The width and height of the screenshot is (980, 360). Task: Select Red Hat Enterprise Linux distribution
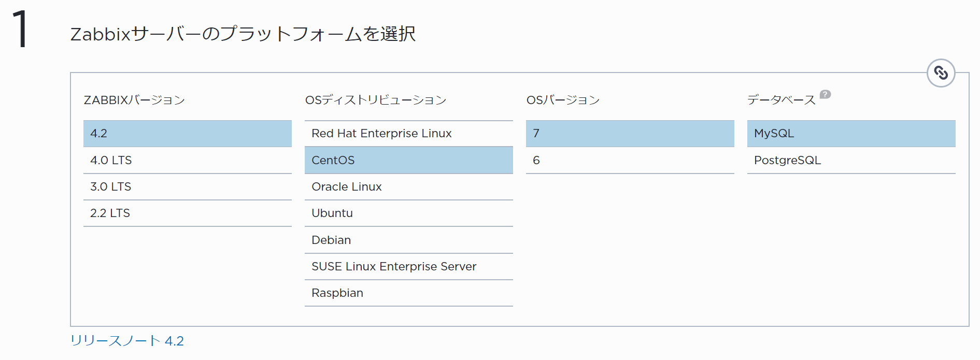click(408, 134)
